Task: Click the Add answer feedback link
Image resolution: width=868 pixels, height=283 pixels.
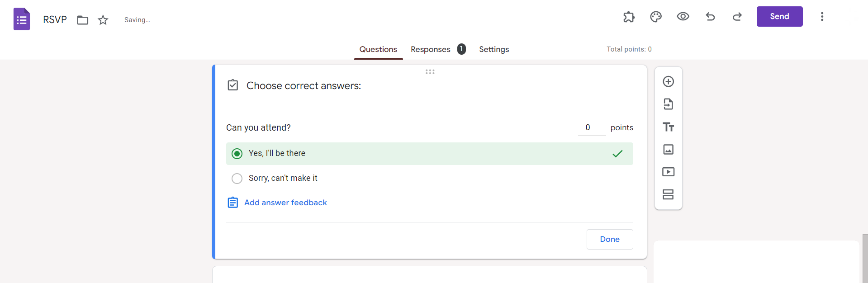Action: pyautogui.click(x=285, y=203)
